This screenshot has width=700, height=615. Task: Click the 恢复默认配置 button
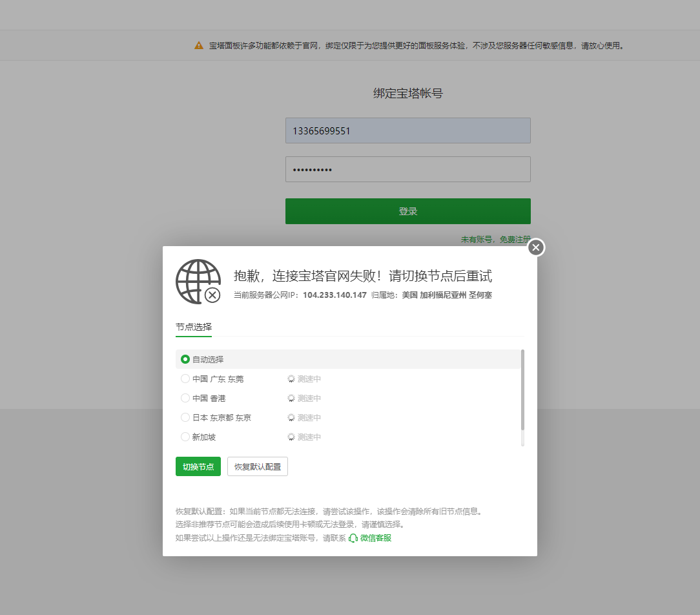(x=258, y=466)
